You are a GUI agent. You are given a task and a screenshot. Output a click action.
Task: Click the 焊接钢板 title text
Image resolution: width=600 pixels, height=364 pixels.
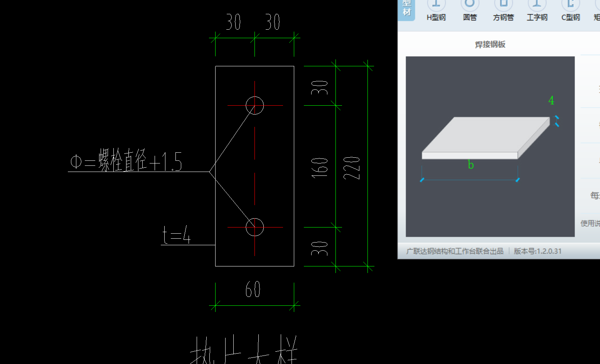pos(490,44)
